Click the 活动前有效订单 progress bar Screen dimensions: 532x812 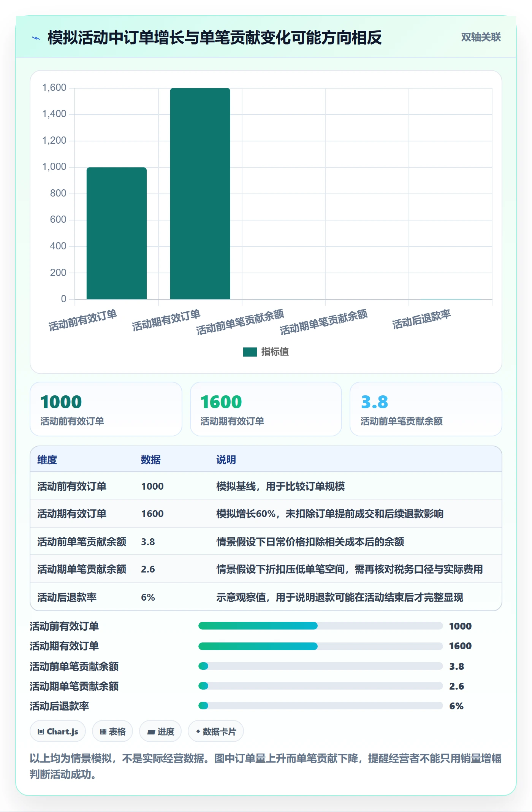pos(321,626)
